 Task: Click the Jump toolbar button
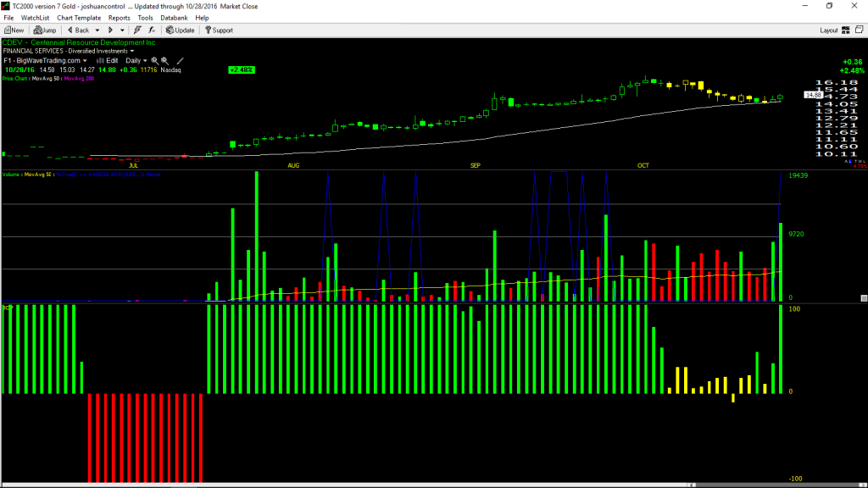(46, 30)
